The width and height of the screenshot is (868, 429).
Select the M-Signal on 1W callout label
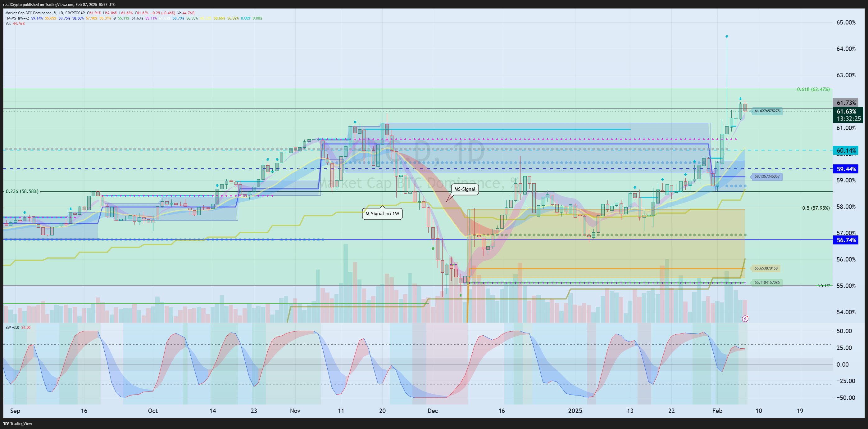382,214
